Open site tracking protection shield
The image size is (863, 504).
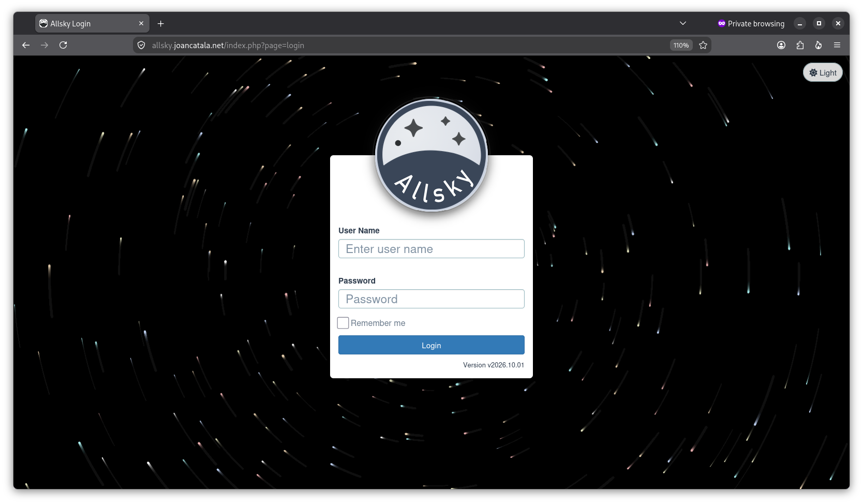(141, 45)
